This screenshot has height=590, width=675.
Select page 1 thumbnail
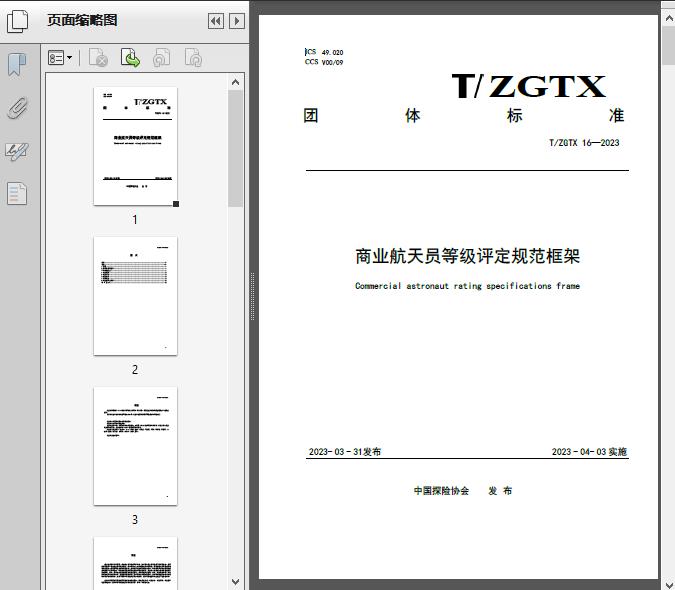pyautogui.click(x=135, y=146)
